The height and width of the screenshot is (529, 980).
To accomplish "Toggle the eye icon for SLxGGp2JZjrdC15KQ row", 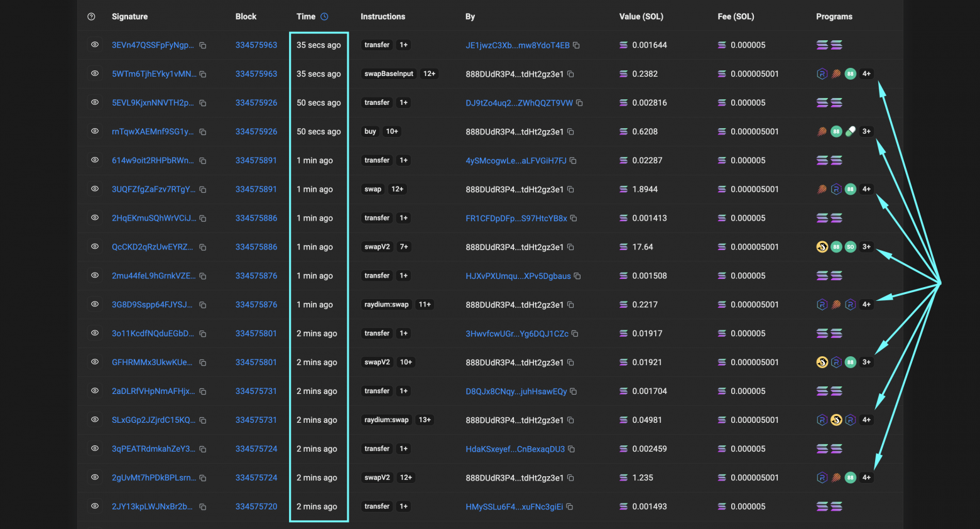I will [95, 420].
